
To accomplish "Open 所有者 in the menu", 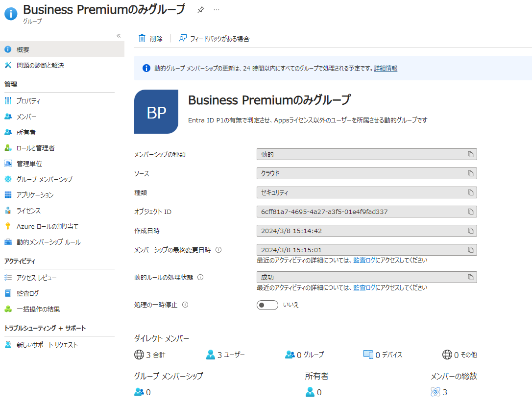I will (x=26, y=132).
